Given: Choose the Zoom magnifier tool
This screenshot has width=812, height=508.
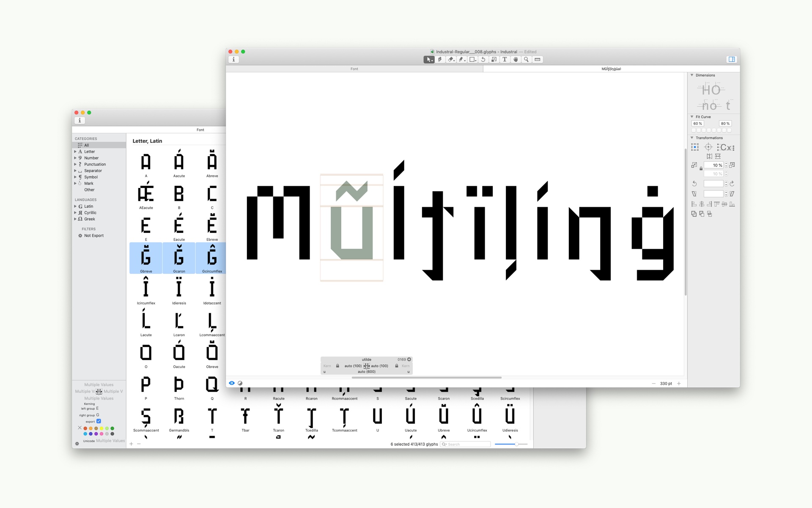Looking at the screenshot, I should [x=526, y=60].
